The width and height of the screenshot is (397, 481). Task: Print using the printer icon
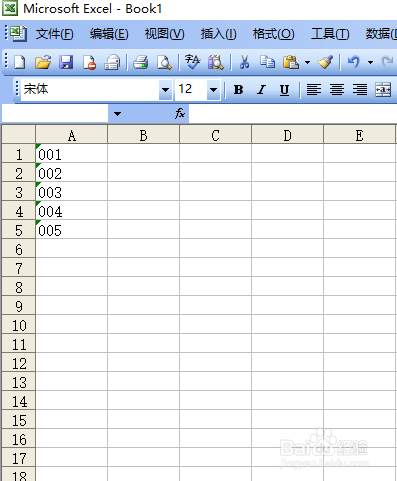point(141,62)
